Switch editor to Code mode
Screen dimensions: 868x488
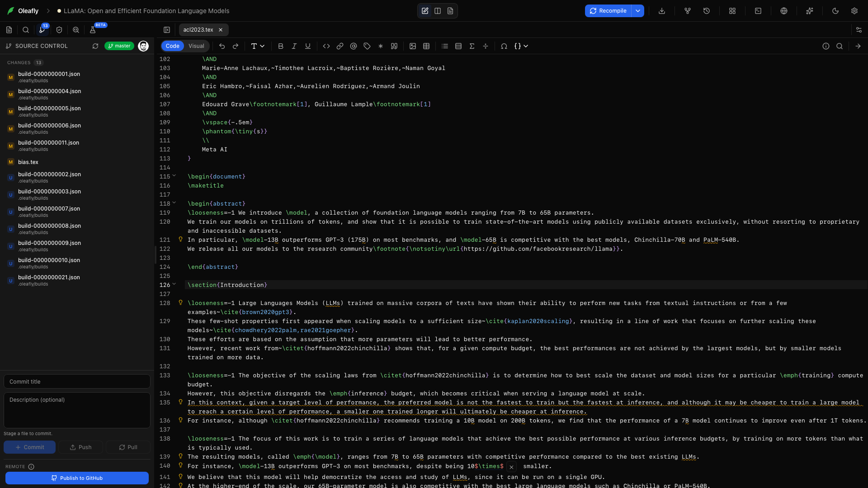172,46
